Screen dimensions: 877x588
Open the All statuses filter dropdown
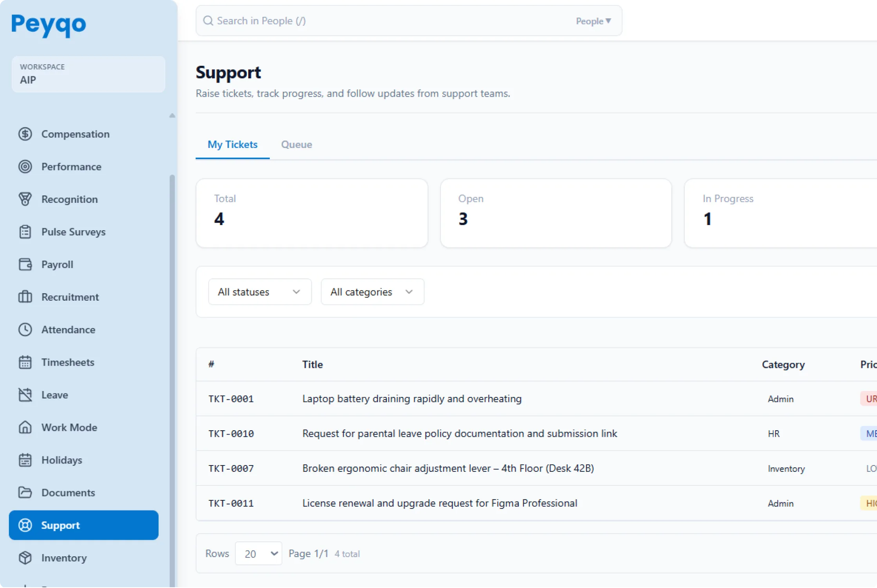coord(260,292)
